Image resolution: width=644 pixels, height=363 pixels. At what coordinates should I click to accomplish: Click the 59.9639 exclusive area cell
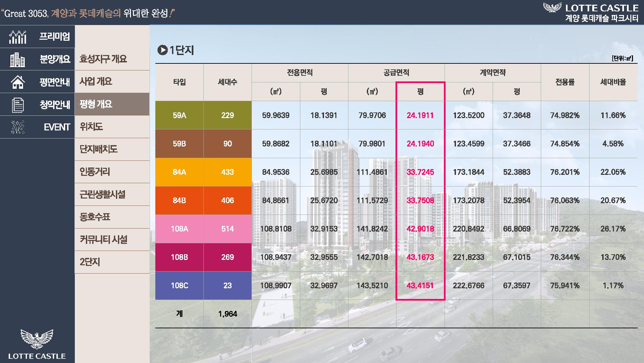tap(276, 115)
